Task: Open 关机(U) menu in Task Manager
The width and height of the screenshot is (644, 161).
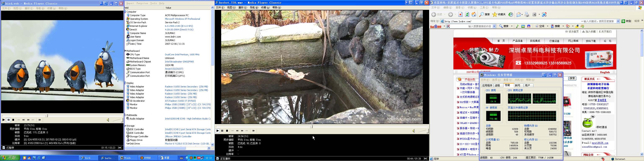Action: tap(519, 80)
